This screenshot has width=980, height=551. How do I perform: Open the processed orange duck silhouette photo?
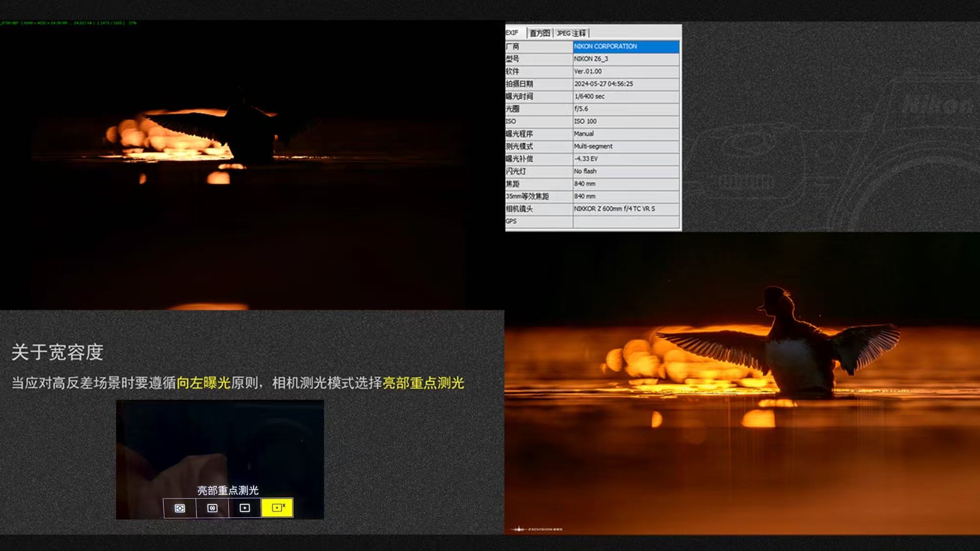point(742,383)
